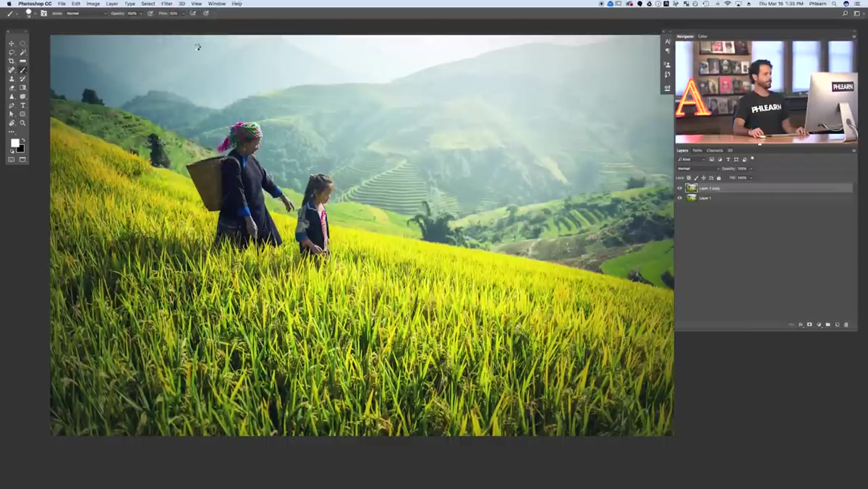Toggle the adjustment layer filter
868x489 pixels.
(720, 159)
